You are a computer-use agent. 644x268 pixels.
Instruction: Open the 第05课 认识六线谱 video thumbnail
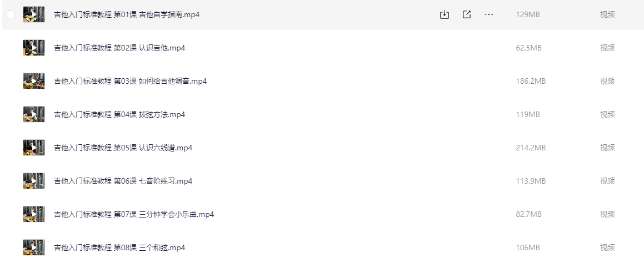click(34, 148)
